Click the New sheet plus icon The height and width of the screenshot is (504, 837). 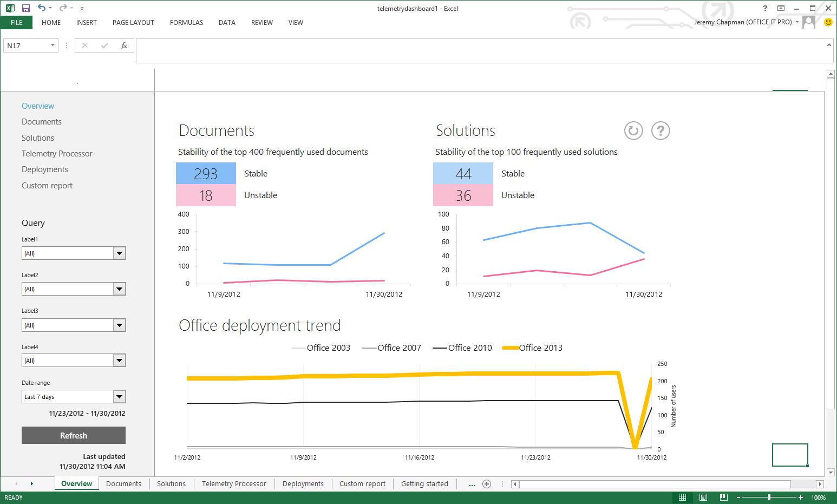click(487, 484)
